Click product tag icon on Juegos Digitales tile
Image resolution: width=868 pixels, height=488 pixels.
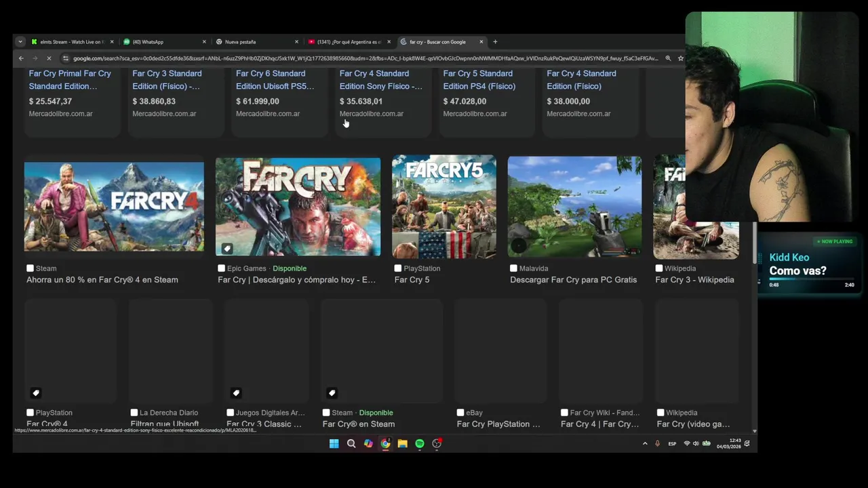point(236,393)
